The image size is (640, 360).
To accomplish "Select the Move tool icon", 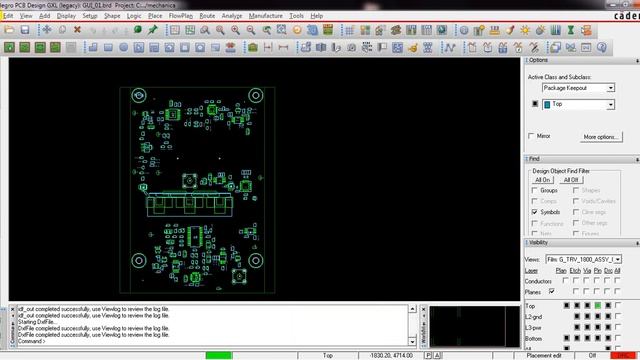I will [x=47, y=30].
